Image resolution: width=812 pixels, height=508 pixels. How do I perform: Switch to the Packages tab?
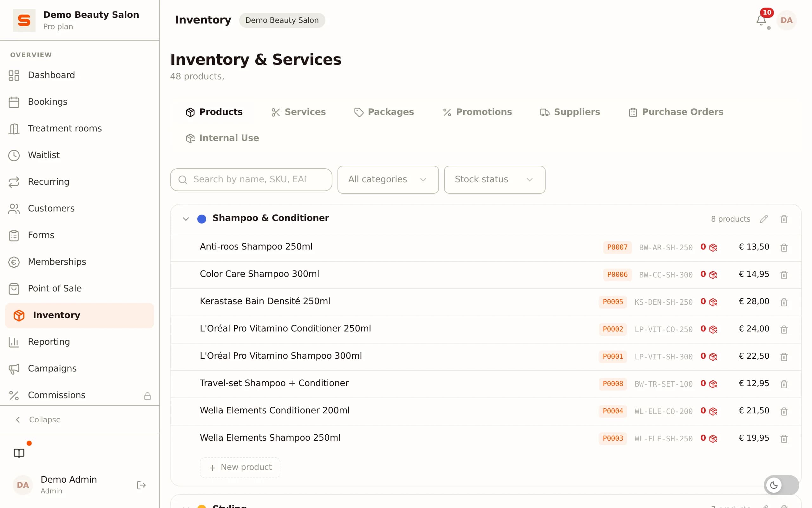coord(384,112)
